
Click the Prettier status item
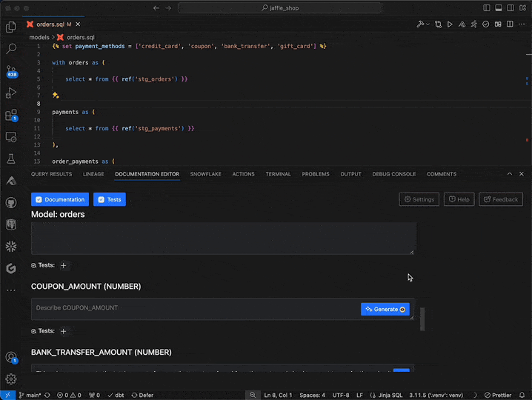pyautogui.click(x=498, y=395)
